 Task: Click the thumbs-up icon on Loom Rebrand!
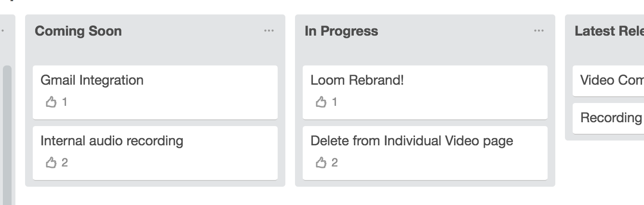(321, 102)
